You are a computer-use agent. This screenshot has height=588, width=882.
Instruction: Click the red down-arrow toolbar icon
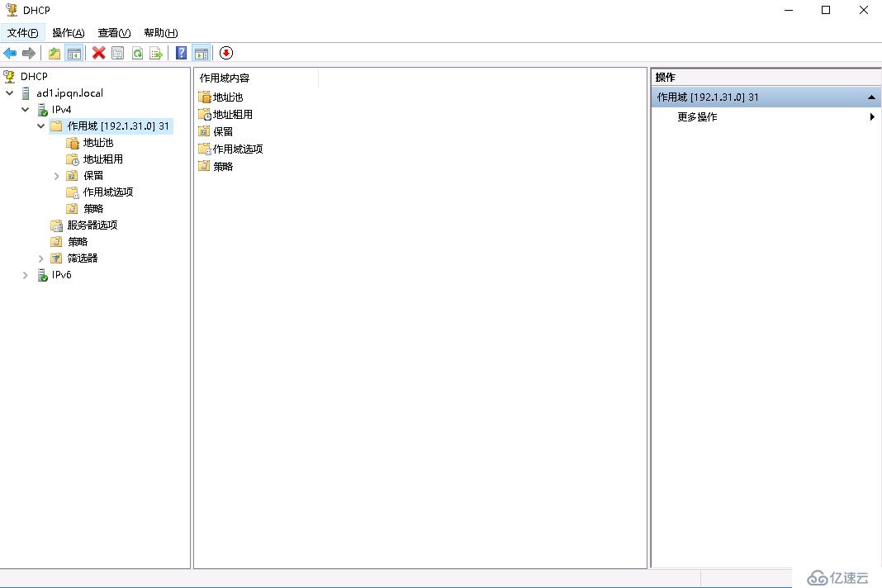click(x=225, y=53)
